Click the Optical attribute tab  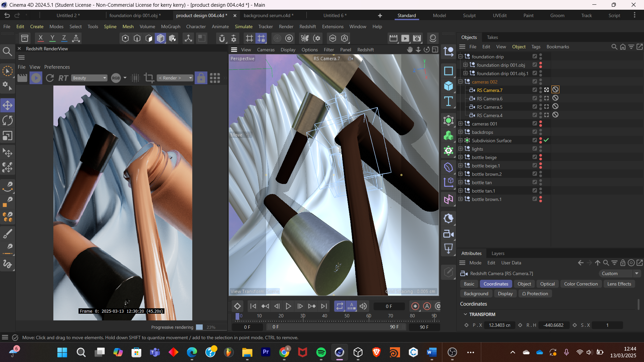[x=547, y=284]
